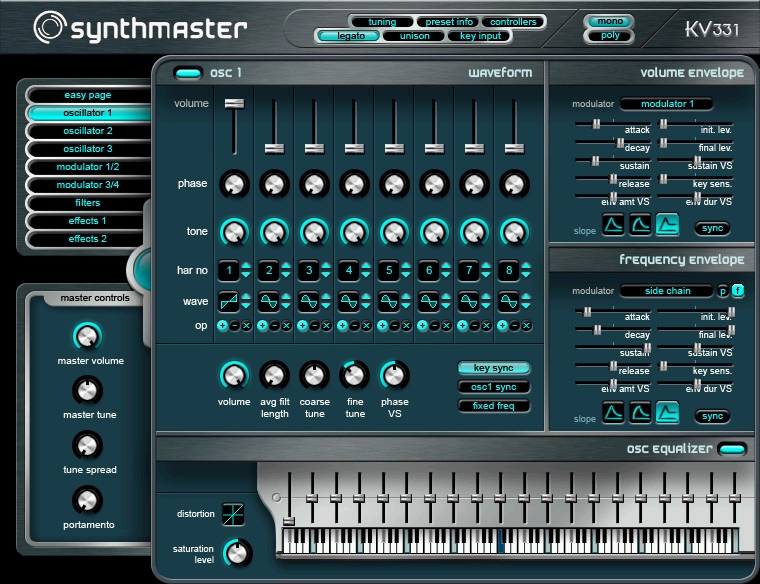Toggle the osc 1 power switch
The height and width of the screenshot is (584, 760).
tap(188, 73)
